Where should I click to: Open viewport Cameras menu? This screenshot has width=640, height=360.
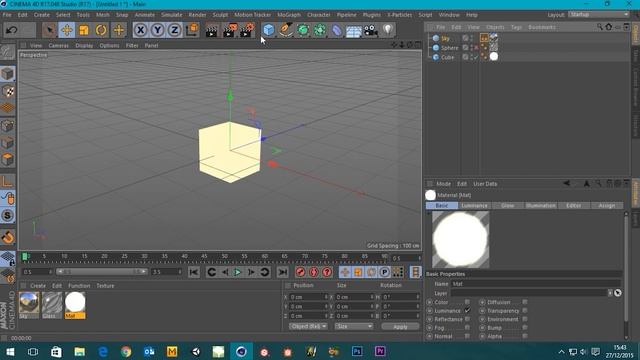(58, 45)
